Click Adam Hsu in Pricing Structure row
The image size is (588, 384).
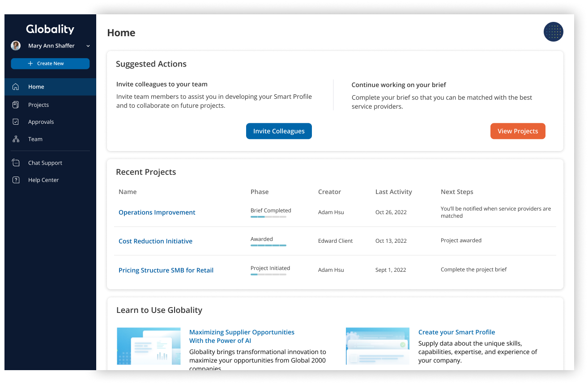pos(331,270)
